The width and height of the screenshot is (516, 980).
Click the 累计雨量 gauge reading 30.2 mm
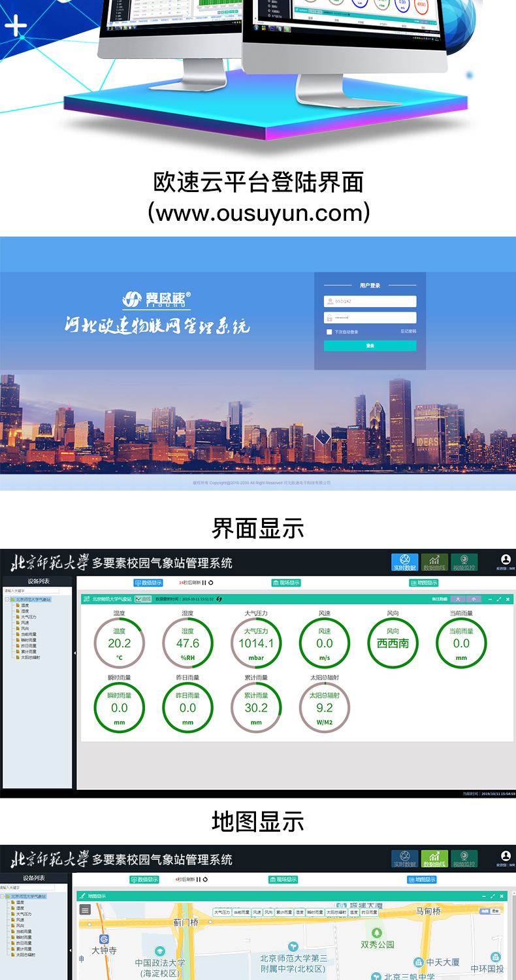tap(256, 708)
